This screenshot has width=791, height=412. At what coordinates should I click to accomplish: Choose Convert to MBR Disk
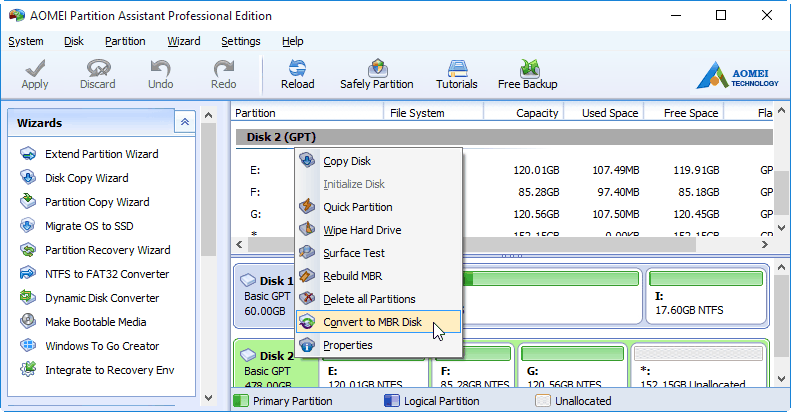[378, 322]
